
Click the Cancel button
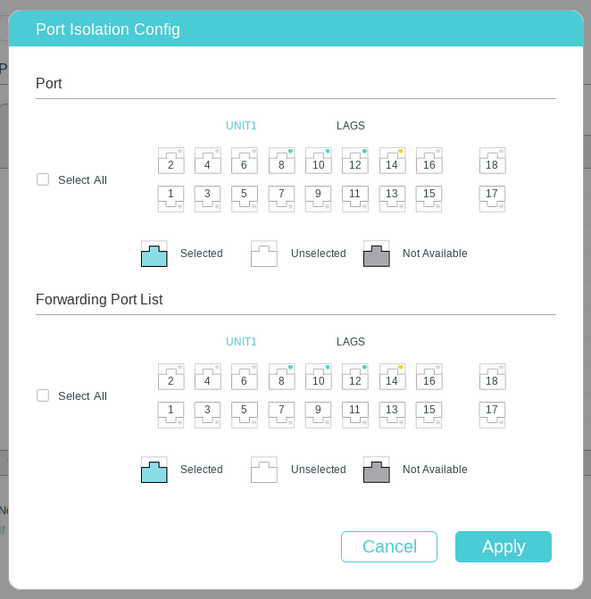(x=389, y=546)
